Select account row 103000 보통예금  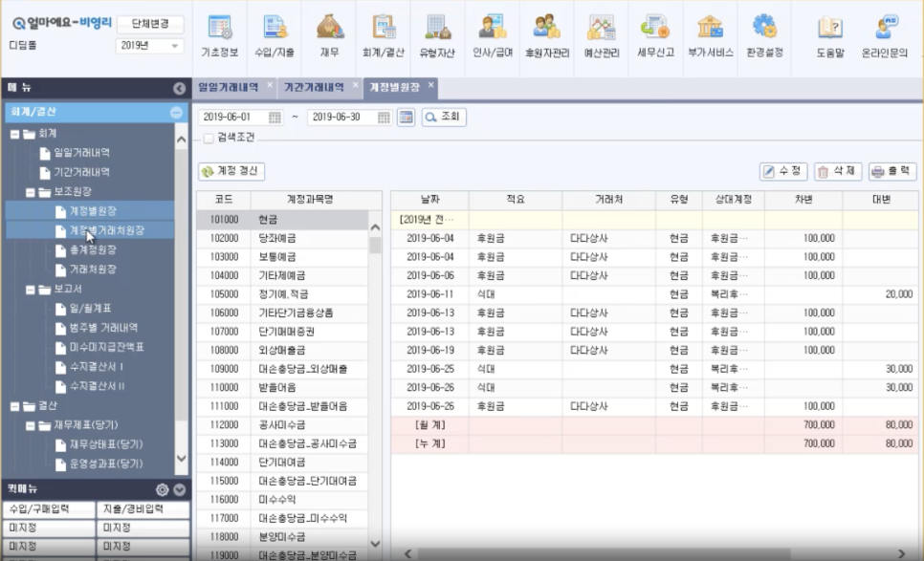(x=282, y=257)
